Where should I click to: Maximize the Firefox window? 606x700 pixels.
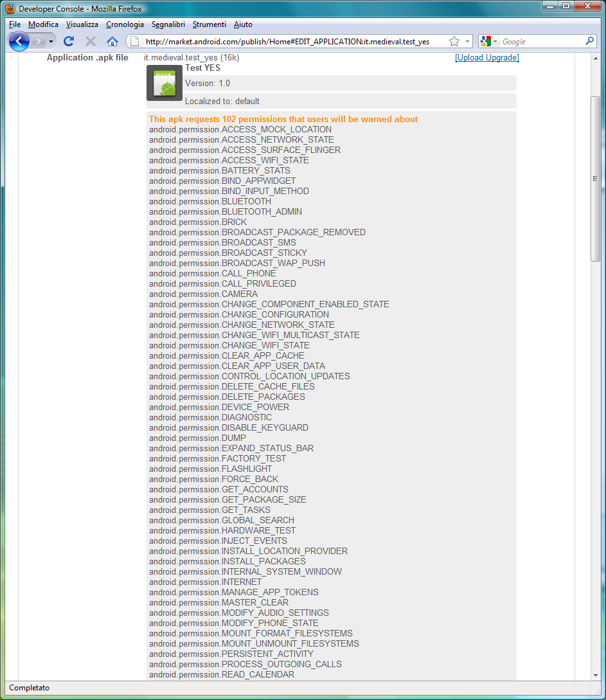pos(566,6)
